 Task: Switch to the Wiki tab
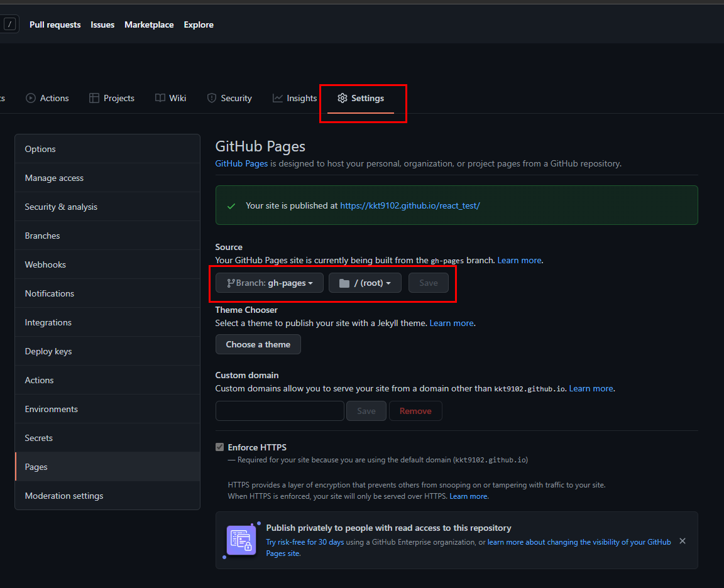pyautogui.click(x=170, y=98)
